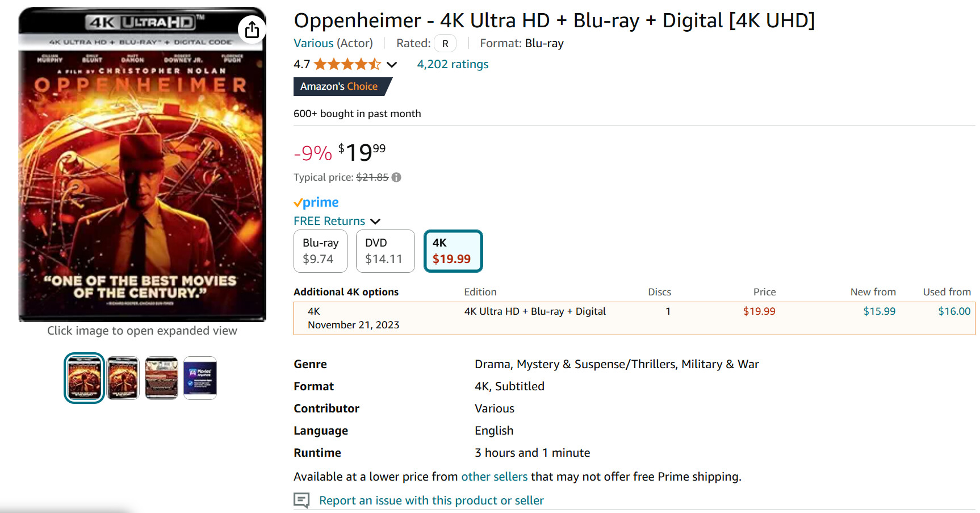
Task: Select the 4K $19.99 format option
Action: tap(453, 251)
